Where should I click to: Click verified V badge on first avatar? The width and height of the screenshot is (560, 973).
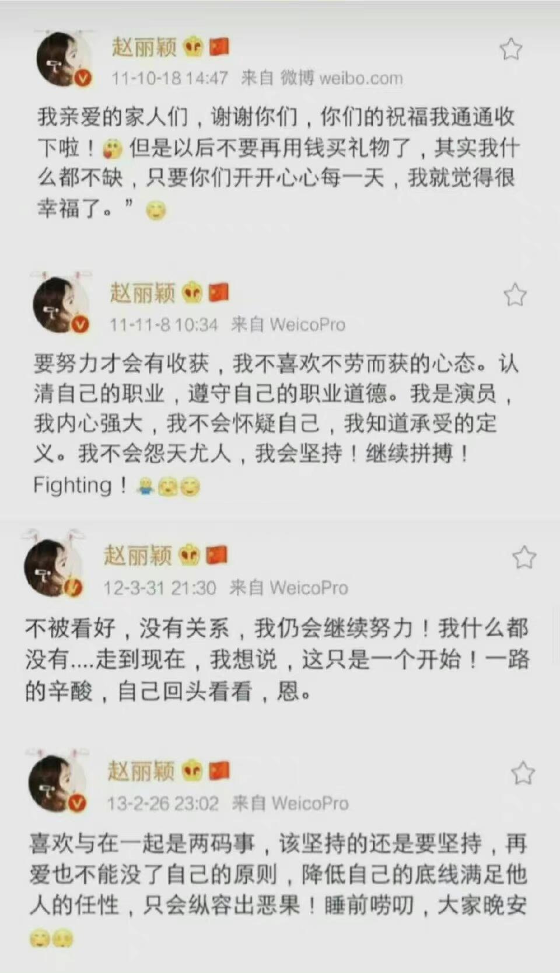click(83, 78)
